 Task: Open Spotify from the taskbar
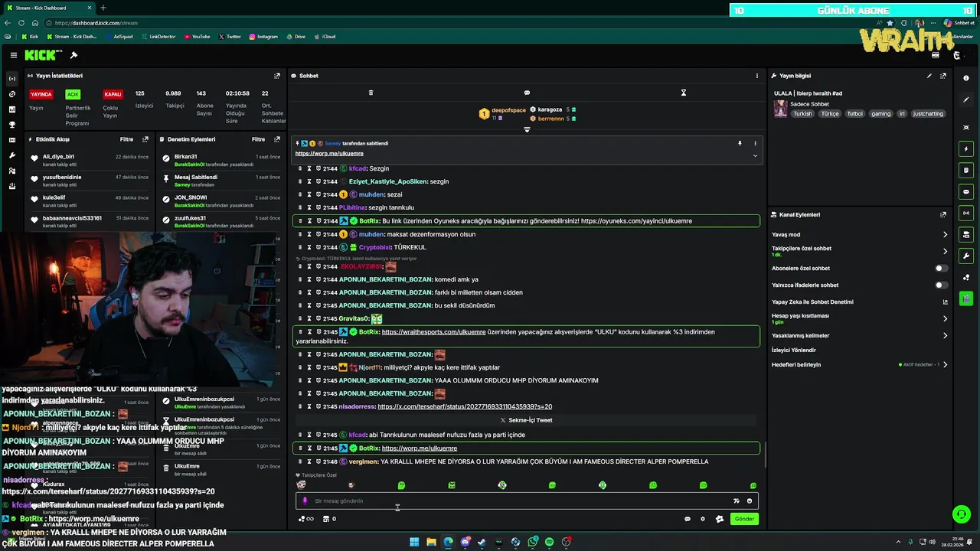coord(549,542)
